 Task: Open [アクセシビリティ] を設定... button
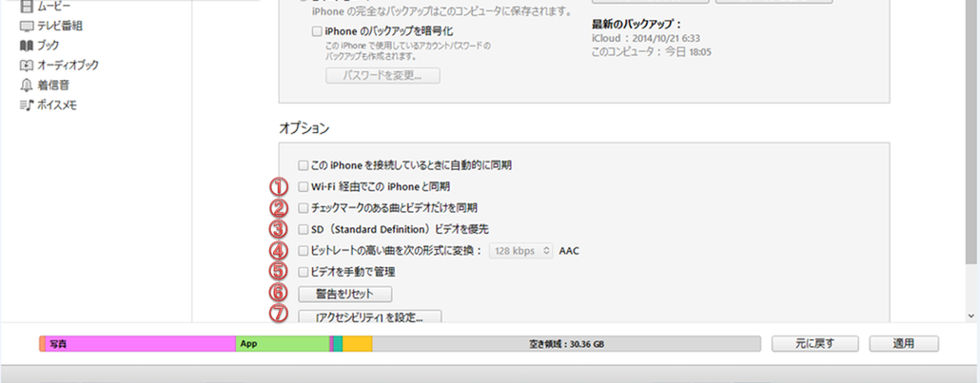(370, 316)
